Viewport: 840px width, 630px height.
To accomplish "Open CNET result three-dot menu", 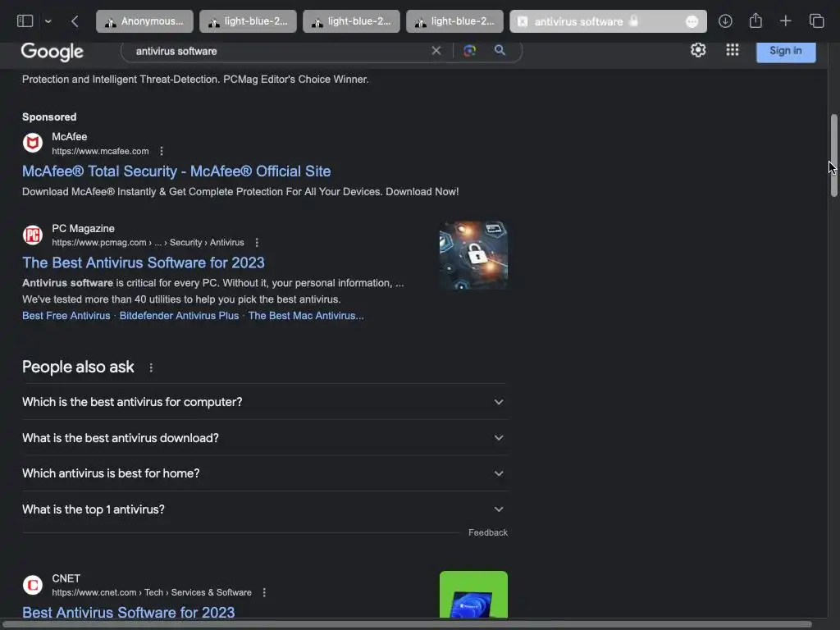I will (x=264, y=592).
